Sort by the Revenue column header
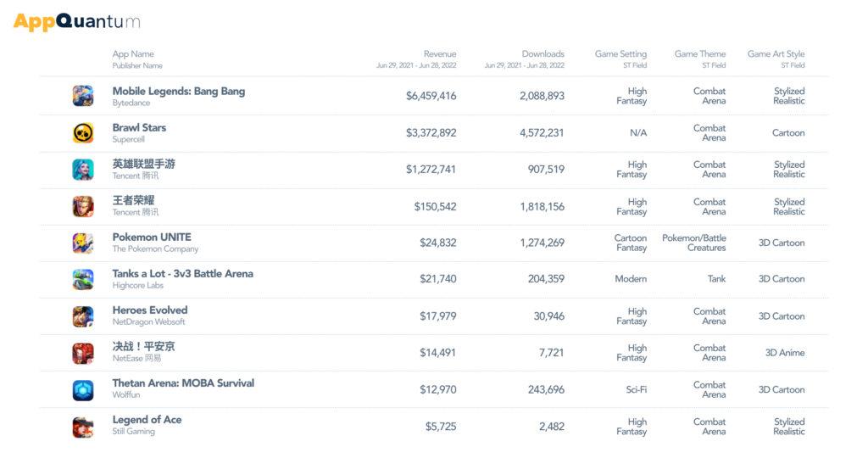 [x=440, y=53]
